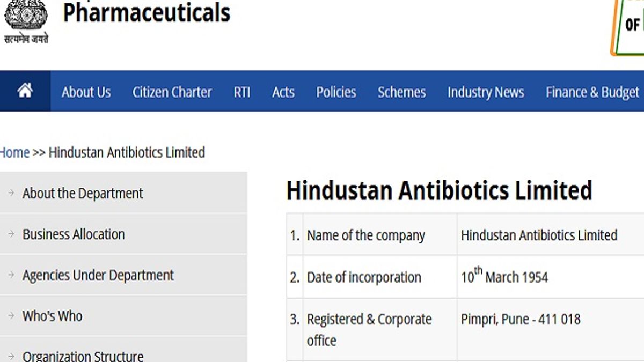The width and height of the screenshot is (644, 362).
Task: Click the arrow beside Agencies Under Department
Action: coord(11,275)
